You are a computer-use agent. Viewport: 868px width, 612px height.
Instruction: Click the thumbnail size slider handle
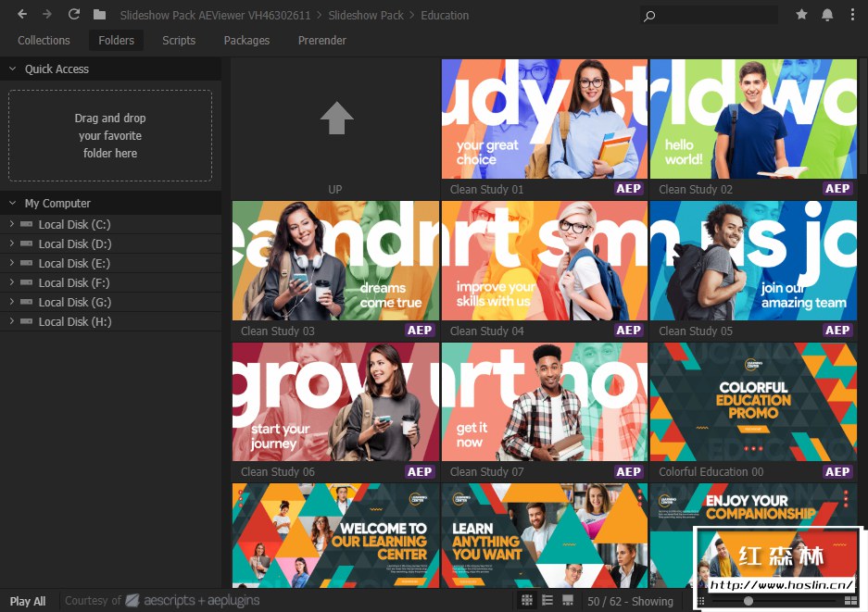coord(748,601)
